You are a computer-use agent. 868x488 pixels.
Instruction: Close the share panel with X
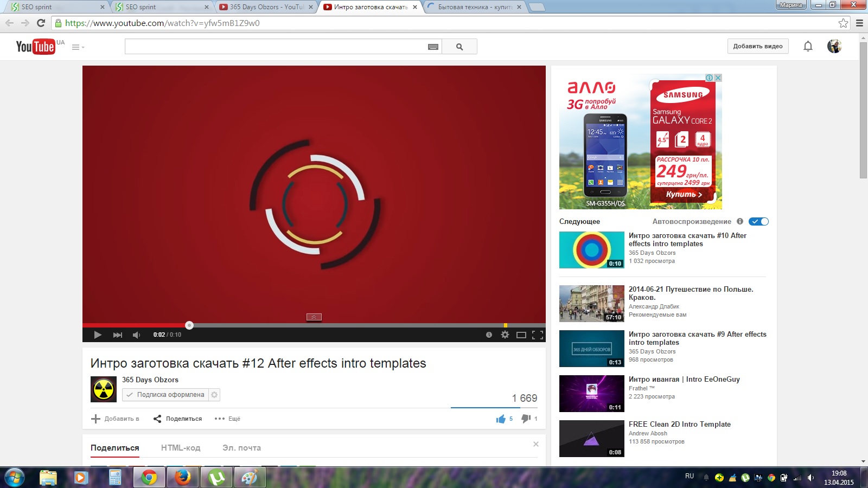[x=536, y=444]
